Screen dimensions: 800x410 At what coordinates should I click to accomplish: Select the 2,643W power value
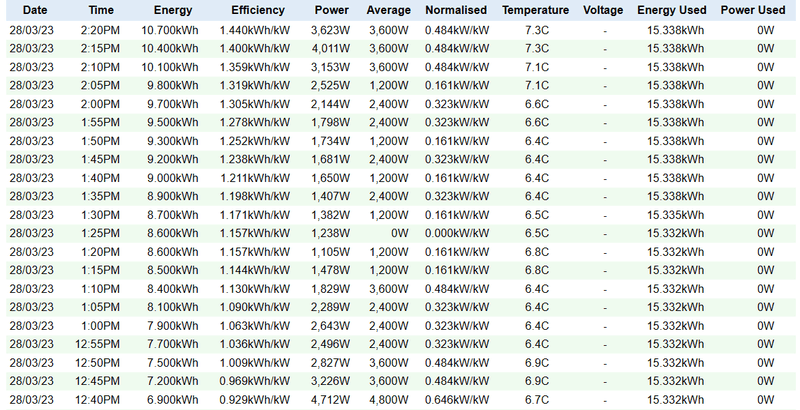point(330,326)
